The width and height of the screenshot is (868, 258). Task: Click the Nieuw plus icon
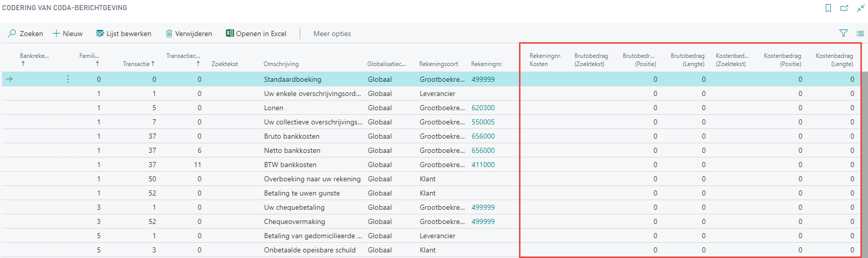pyautogui.click(x=56, y=34)
